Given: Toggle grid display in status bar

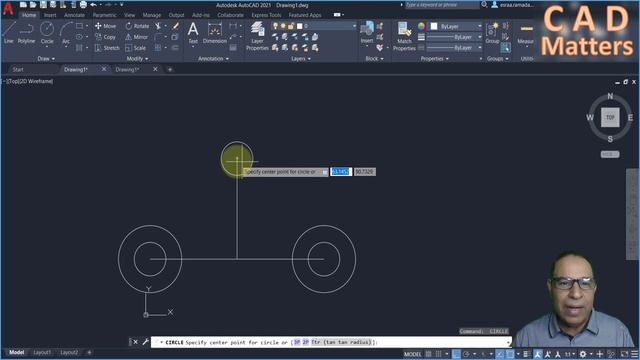Looking at the screenshot, I should (428, 354).
